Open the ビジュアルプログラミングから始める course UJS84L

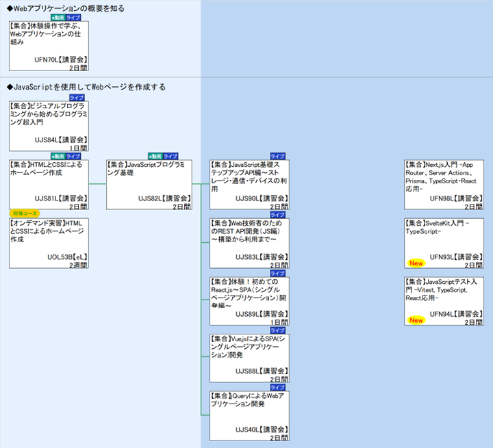click(x=49, y=126)
